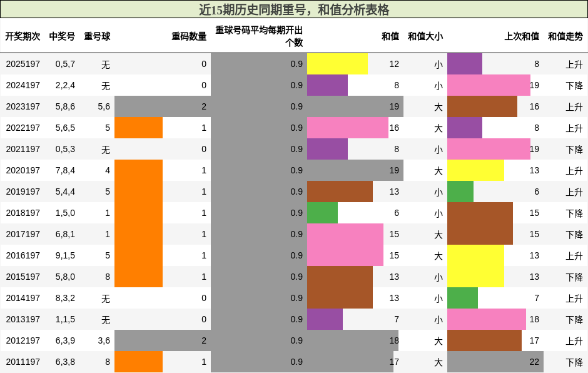Click winning number 5,6,5

click(65, 128)
